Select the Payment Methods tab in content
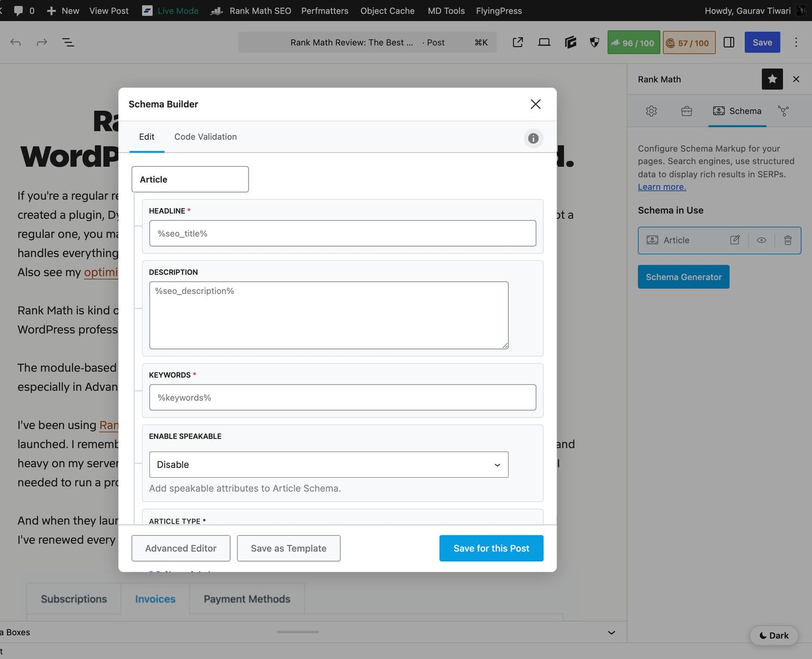This screenshot has height=659, width=812. [x=247, y=599]
